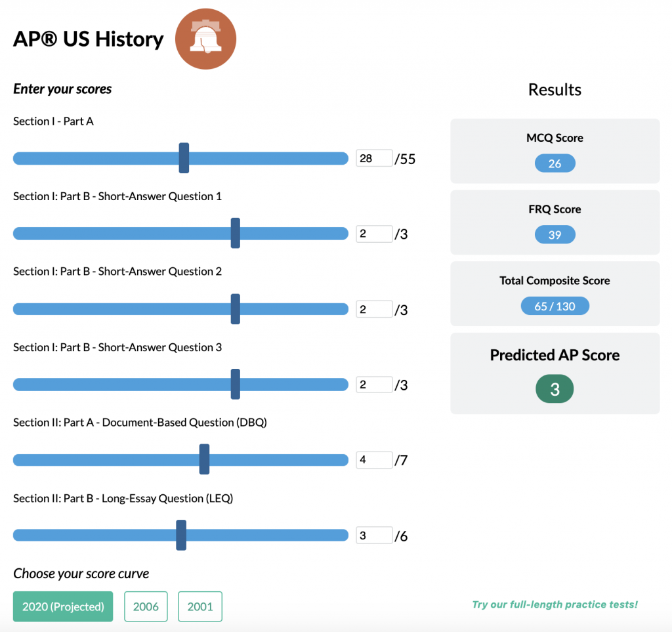
Task: Select the DBQ score input box
Action: pyautogui.click(x=373, y=460)
